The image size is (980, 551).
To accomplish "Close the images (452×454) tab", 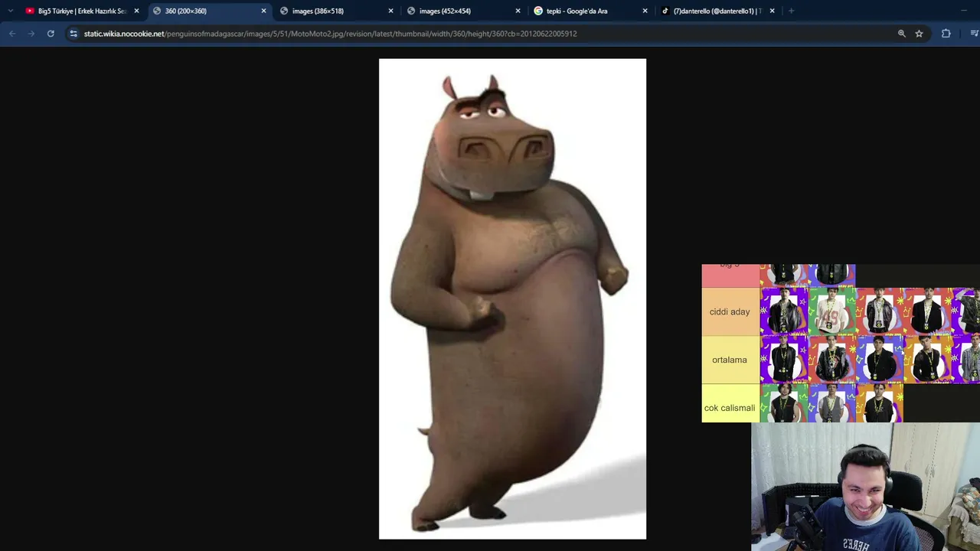I will 518,11.
